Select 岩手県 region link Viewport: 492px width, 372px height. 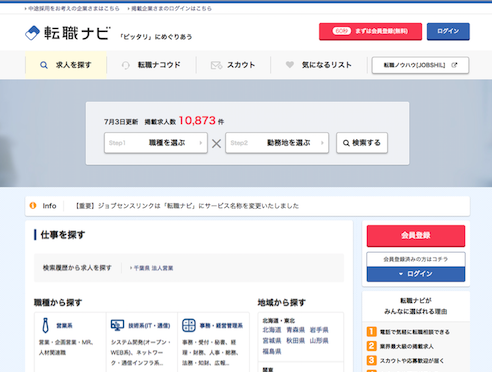point(319,330)
